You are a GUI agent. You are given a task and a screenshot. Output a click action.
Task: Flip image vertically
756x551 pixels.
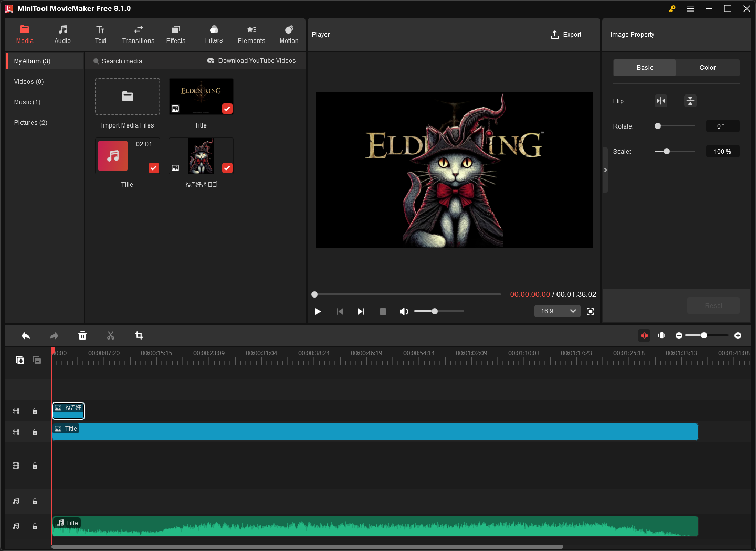pos(690,101)
